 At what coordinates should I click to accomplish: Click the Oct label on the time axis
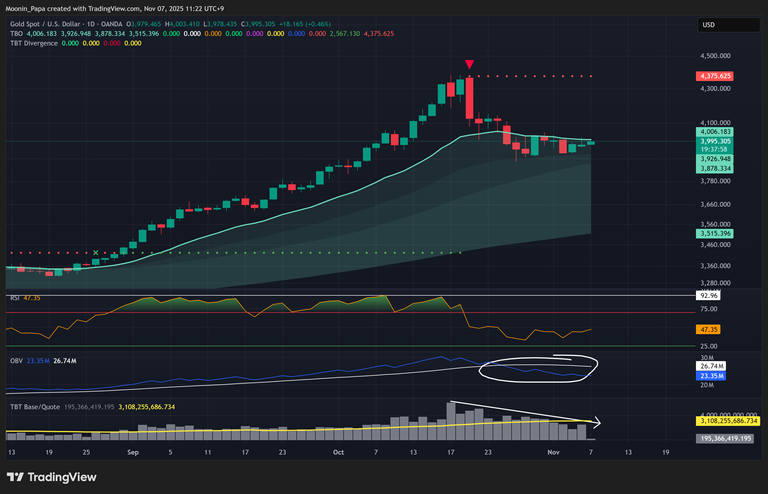coord(338,452)
